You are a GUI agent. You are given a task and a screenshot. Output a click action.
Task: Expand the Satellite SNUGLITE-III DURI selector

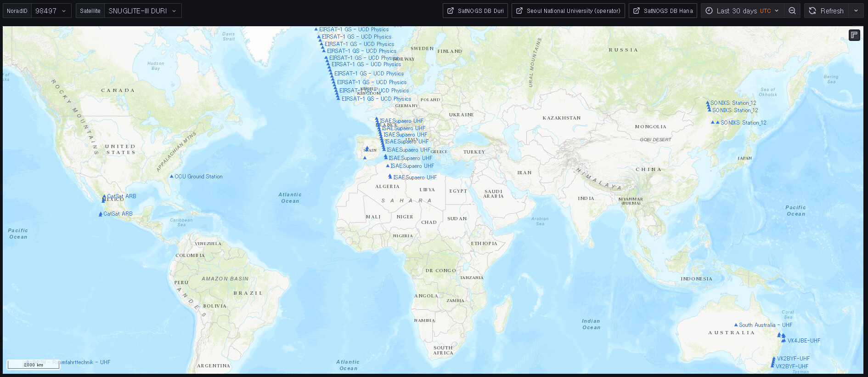pos(142,11)
